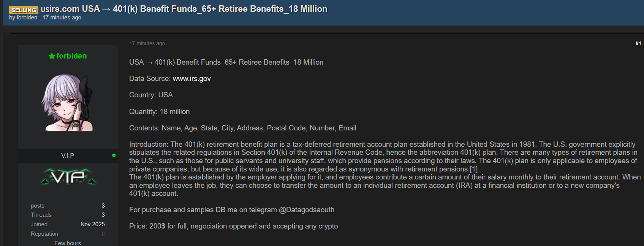Click the "17 minutes ago" text in thread header
This screenshot has width=644, height=246.
point(62,17)
